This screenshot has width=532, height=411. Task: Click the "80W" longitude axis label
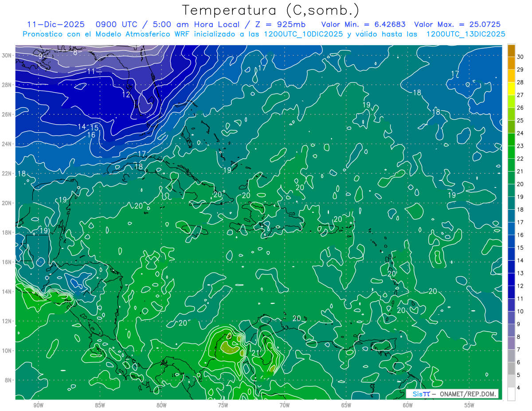161,406
